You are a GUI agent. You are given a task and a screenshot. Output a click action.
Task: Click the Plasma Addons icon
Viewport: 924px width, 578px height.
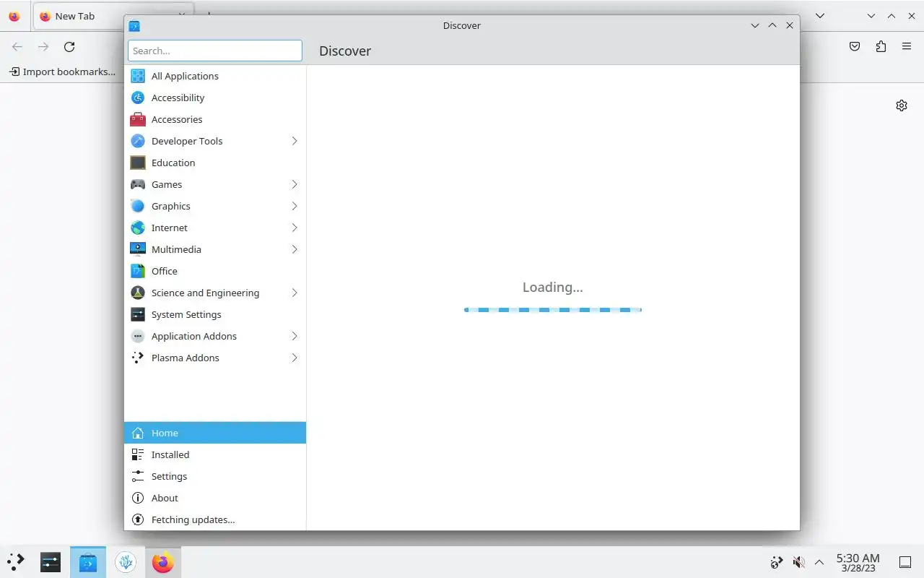138,358
